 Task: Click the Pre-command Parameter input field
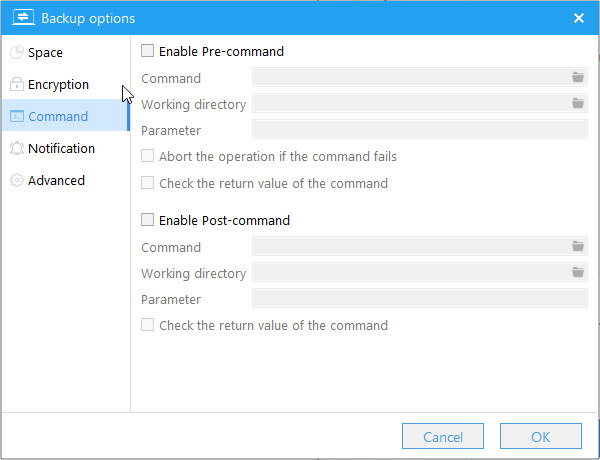tap(420, 129)
